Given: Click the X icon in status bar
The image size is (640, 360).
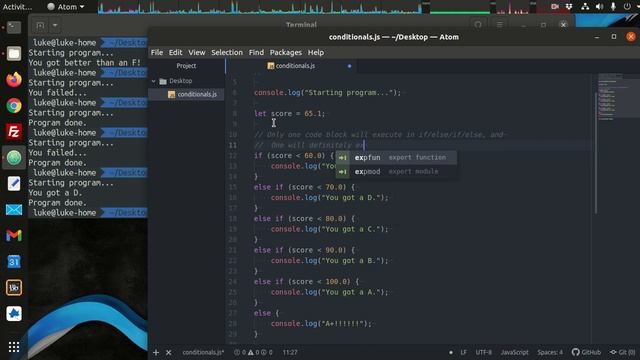Looking at the screenshot, I should pos(169,352).
